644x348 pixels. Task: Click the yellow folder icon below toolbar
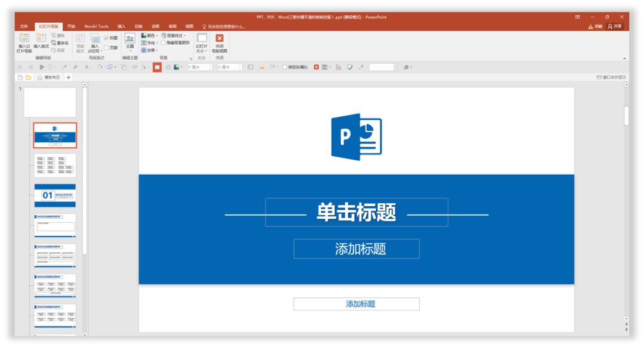[x=29, y=77]
